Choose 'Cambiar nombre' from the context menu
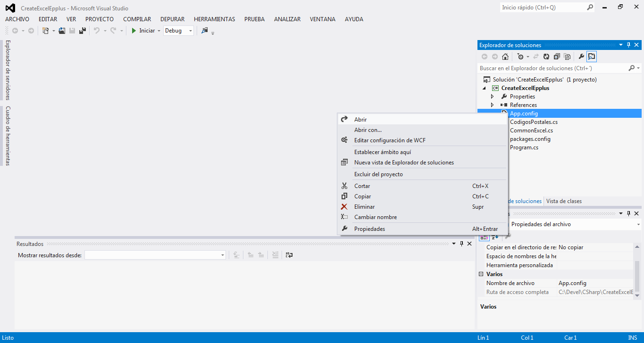644x343 pixels. (x=375, y=217)
